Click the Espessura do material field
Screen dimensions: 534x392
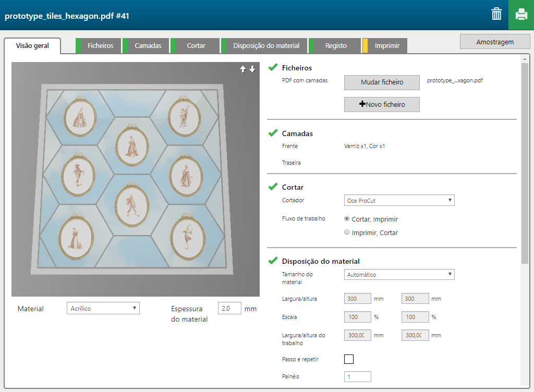click(229, 308)
